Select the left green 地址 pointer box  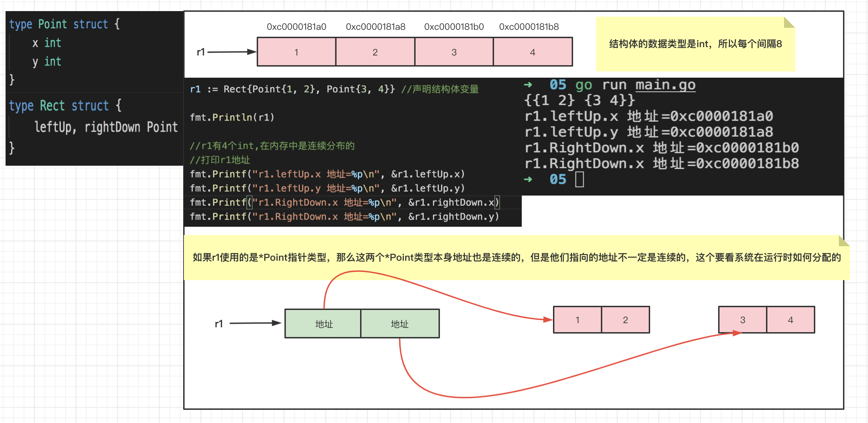pyautogui.click(x=323, y=323)
